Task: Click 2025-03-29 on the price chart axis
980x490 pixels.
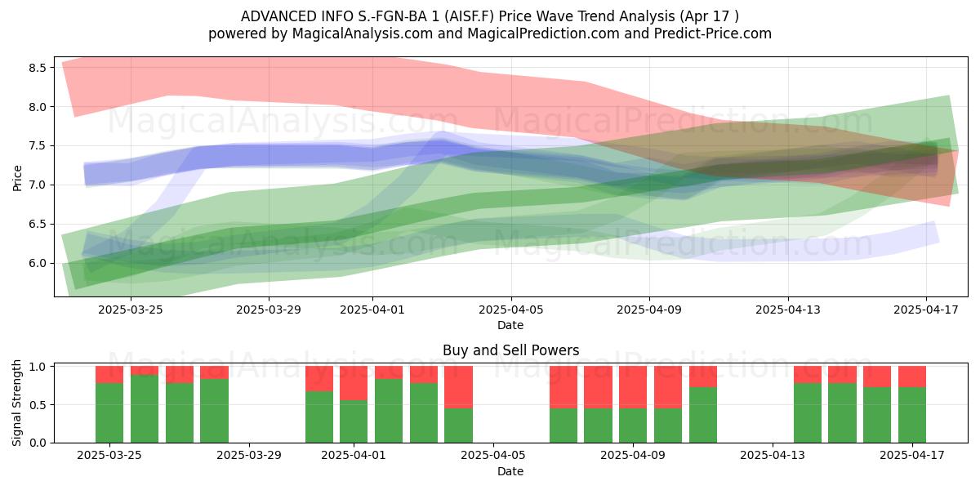Action: (x=269, y=310)
